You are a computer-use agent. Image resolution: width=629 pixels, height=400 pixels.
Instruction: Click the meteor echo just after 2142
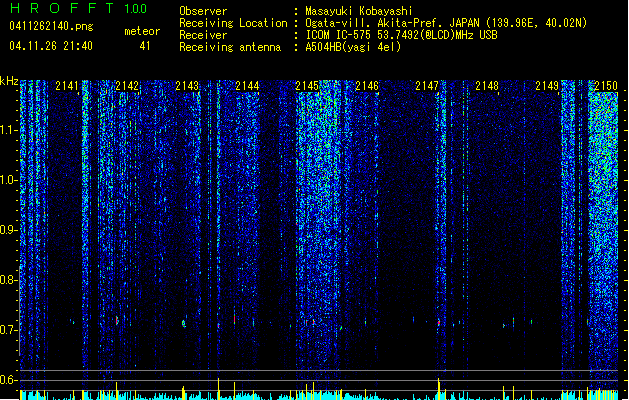pyautogui.click(x=117, y=321)
